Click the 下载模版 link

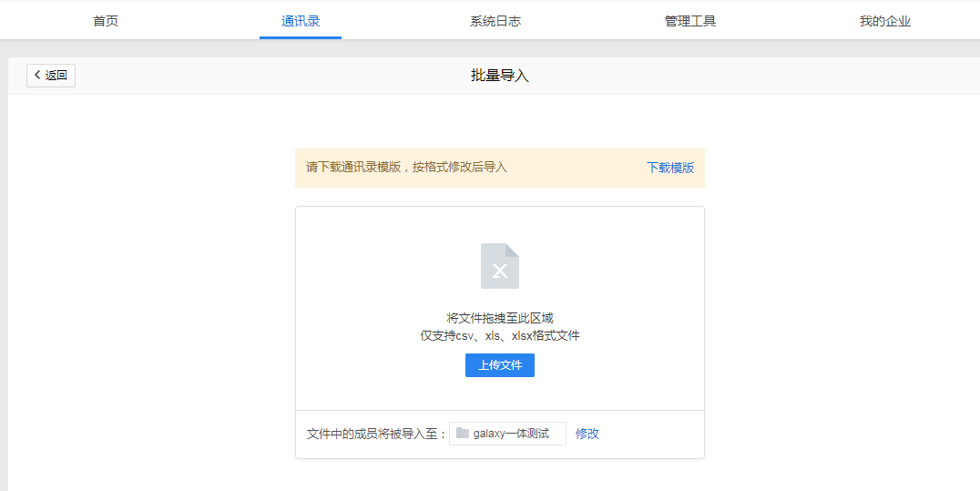(670, 168)
